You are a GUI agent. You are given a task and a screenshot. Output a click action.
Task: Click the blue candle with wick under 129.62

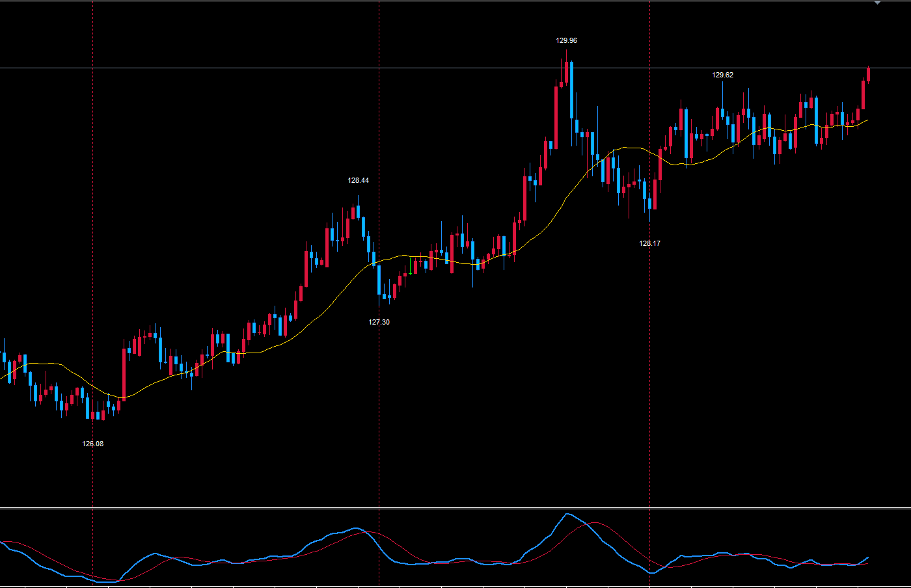pyautogui.click(x=722, y=113)
